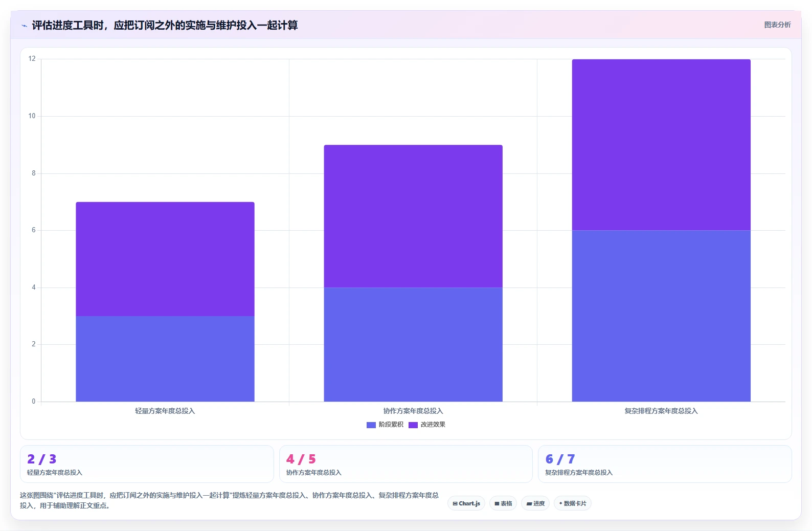Click the blue segment of 复杂排程方案 bar
Screen dimensions: 812x531
(661, 316)
